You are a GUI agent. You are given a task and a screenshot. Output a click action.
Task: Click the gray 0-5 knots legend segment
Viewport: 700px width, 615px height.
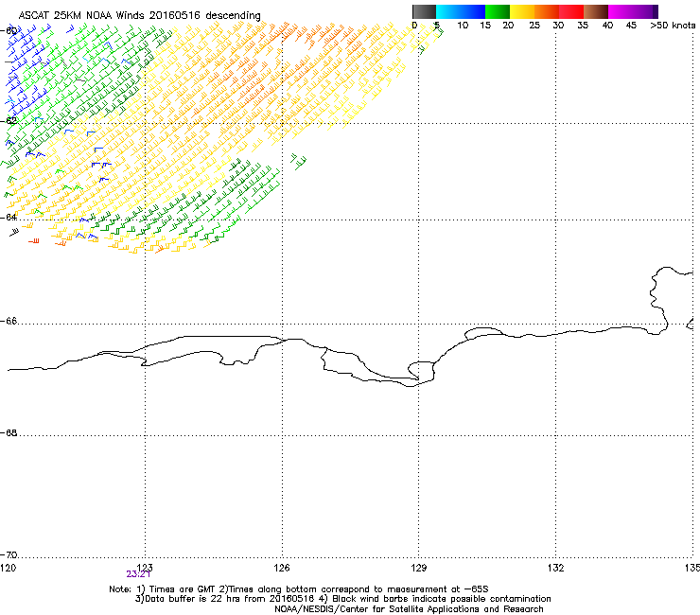(424, 11)
